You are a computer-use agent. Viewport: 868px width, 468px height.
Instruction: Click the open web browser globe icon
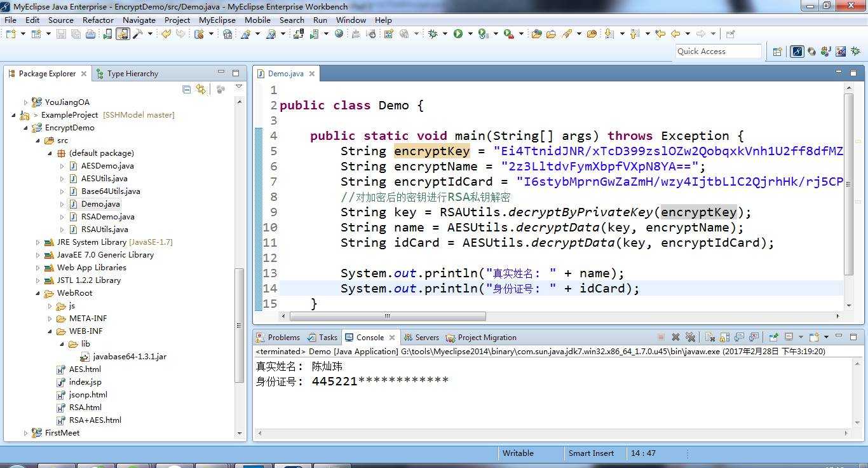[x=339, y=34]
